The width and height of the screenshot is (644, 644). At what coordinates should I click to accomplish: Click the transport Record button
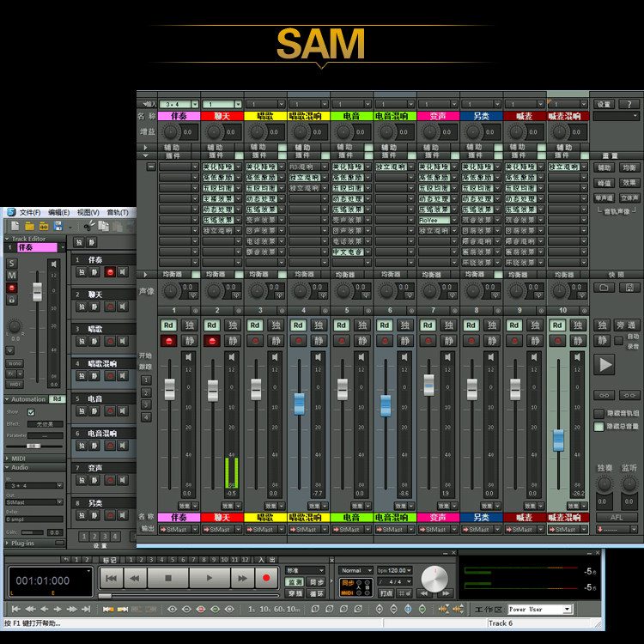(266, 578)
